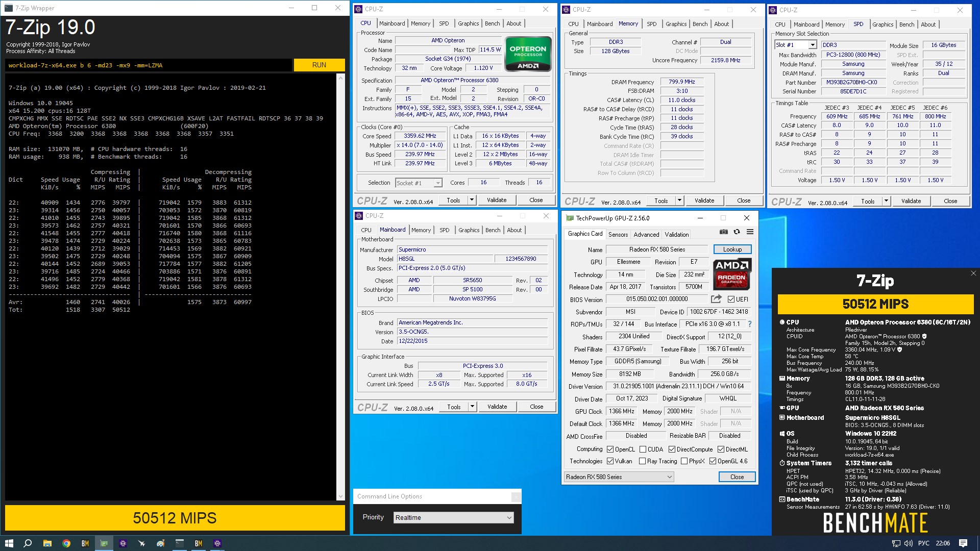
Task: Click the yellow 50512 MIPS banner in 7-Zip Wrapper
Action: tap(175, 518)
